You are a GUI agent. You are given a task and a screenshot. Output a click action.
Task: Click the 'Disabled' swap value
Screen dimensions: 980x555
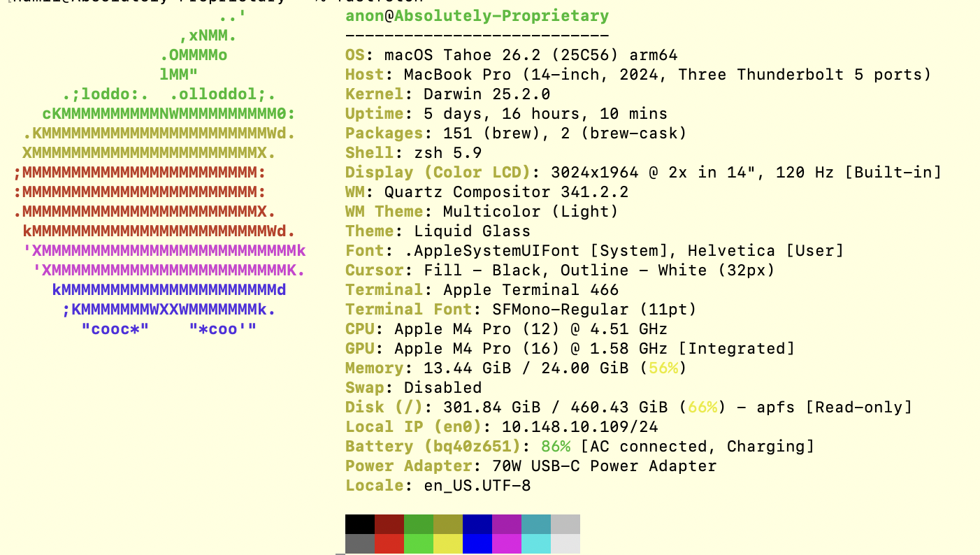443,388
